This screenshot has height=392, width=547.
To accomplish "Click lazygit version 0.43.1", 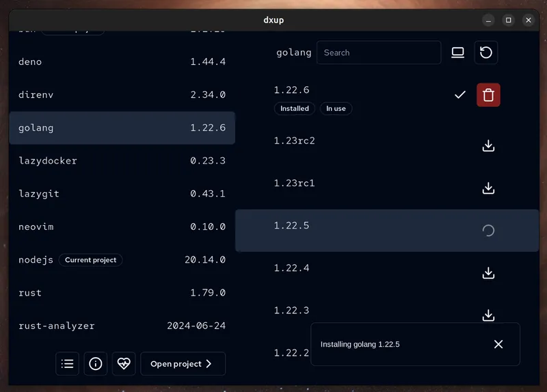I will click(208, 194).
